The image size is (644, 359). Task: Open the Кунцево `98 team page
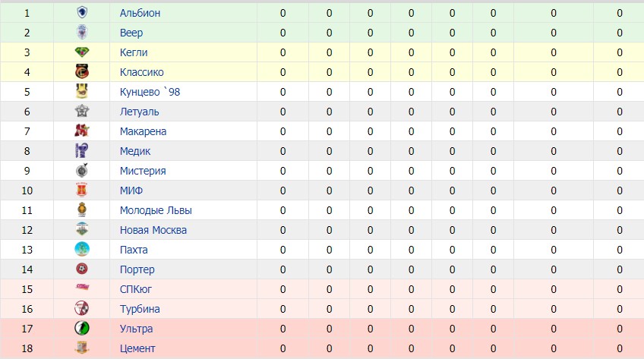tap(150, 92)
